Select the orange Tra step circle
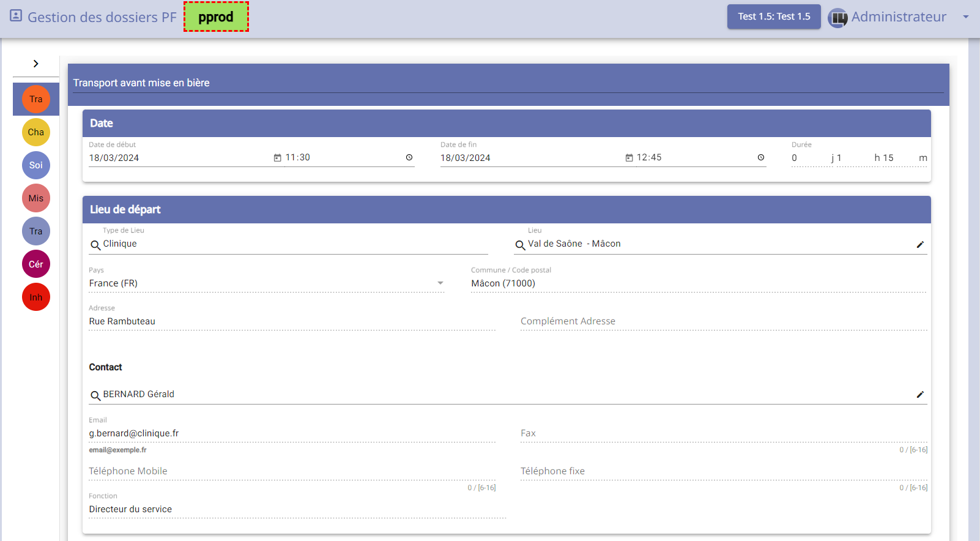The height and width of the screenshot is (541, 980). 36,99
